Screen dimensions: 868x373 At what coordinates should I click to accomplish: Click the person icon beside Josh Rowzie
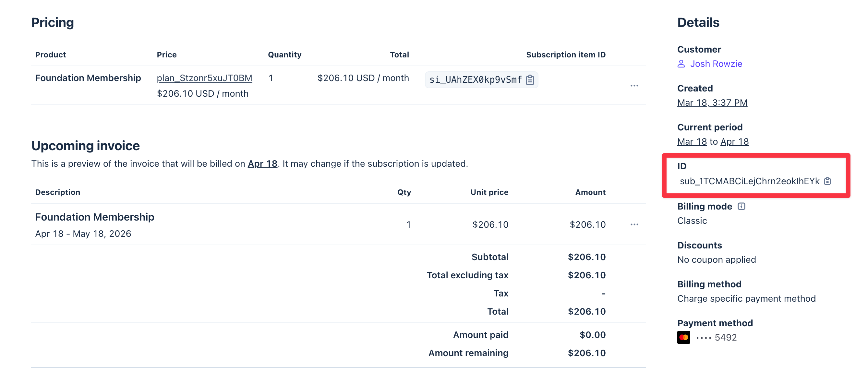681,64
